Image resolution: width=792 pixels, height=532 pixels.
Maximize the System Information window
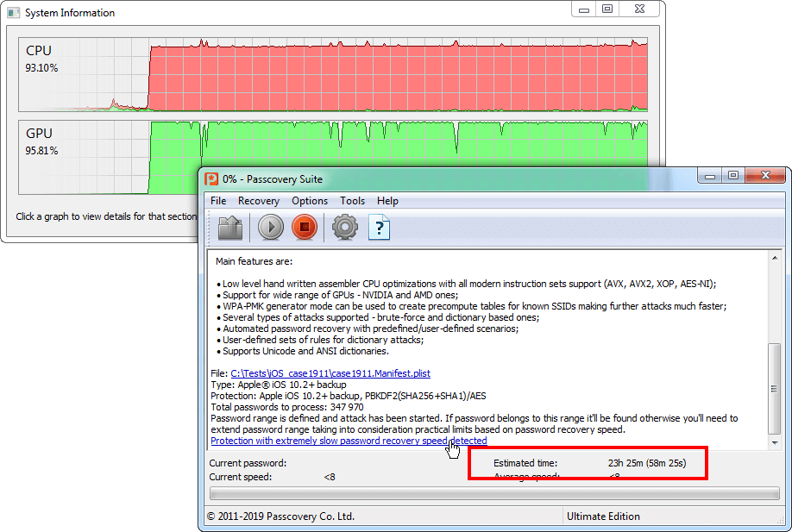click(607, 9)
